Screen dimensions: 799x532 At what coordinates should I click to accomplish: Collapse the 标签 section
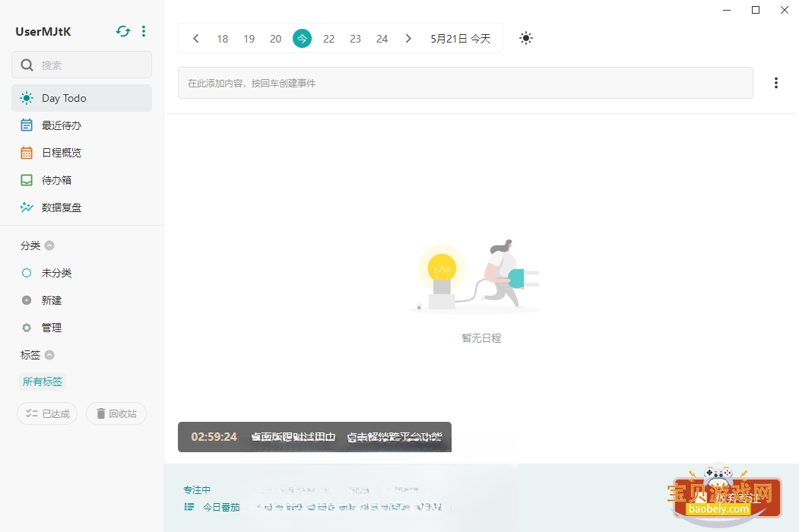[x=49, y=355]
